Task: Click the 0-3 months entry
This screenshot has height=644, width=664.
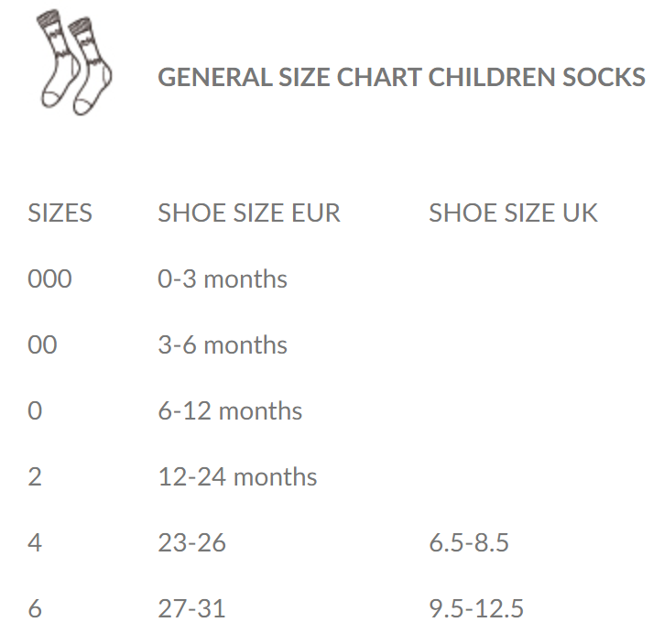Action: [223, 279]
